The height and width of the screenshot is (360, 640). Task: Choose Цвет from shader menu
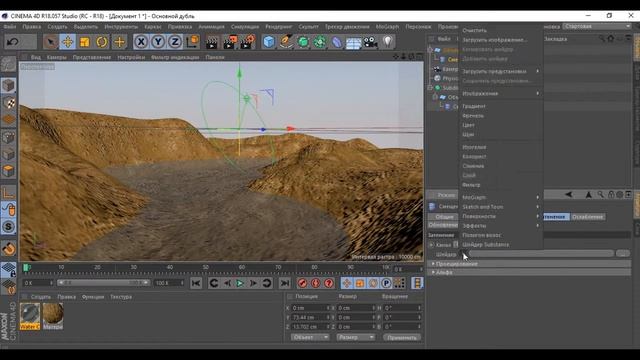coord(468,125)
